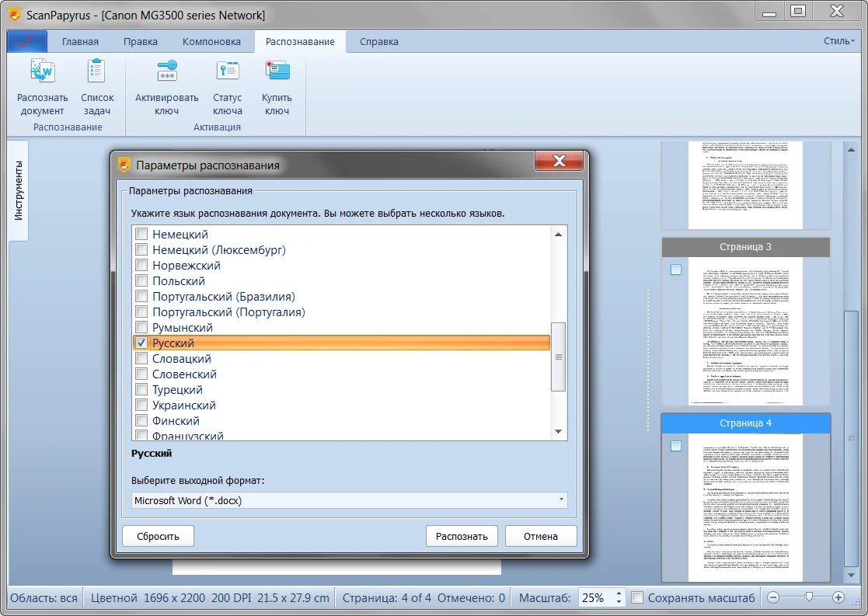868x616 pixels.
Task: Click the zoom in plus icon
Action: point(838,597)
